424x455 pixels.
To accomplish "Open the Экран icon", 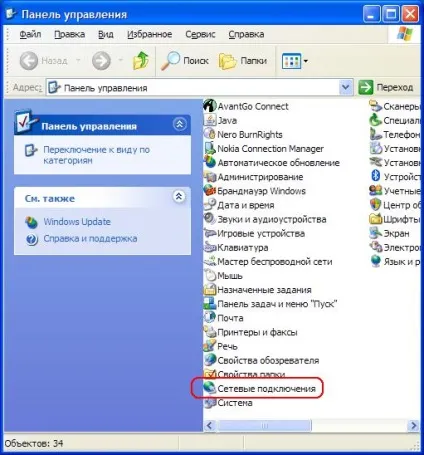I will point(376,233).
